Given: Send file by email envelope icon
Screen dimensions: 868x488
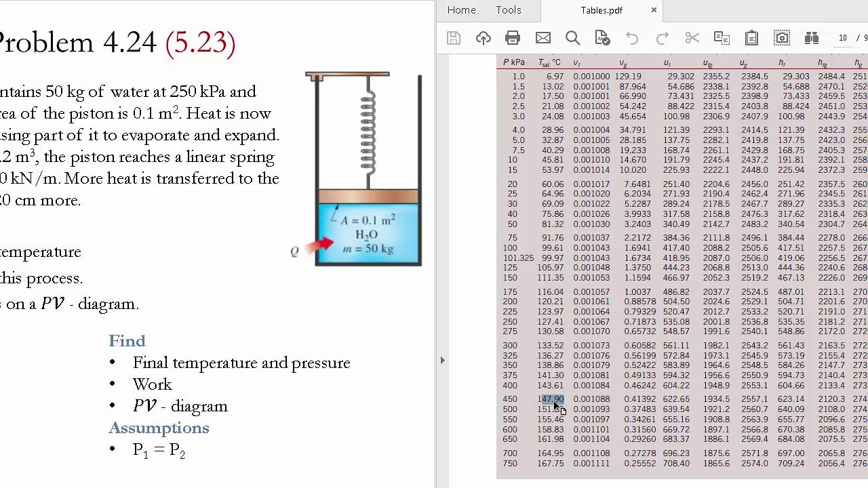Looking at the screenshot, I should click(x=542, y=38).
